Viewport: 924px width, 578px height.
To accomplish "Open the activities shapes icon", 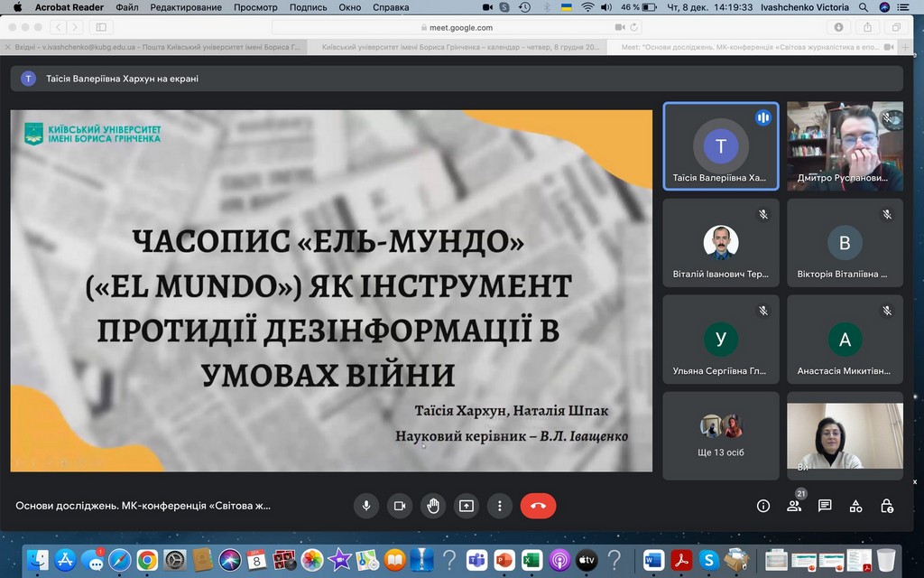I will 855,506.
